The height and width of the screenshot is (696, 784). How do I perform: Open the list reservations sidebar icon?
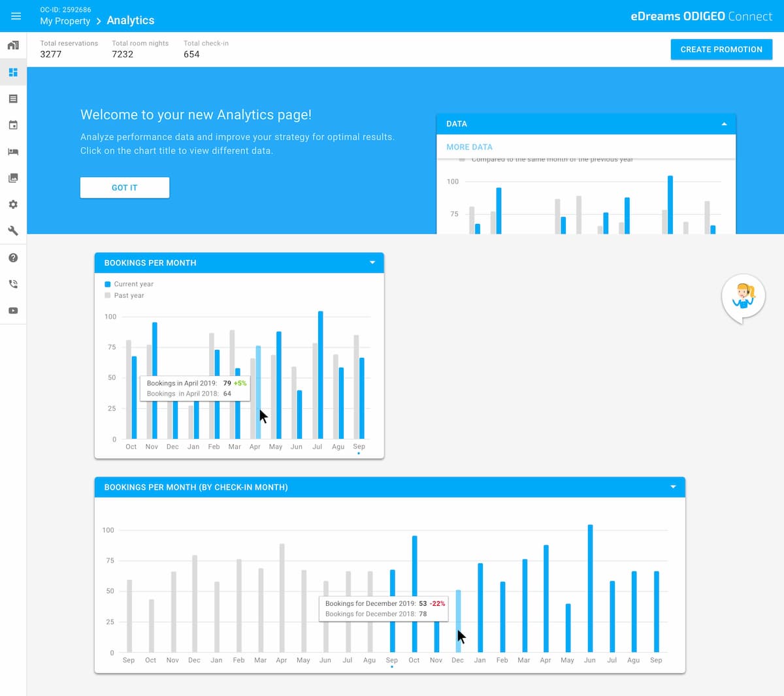[x=13, y=99]
